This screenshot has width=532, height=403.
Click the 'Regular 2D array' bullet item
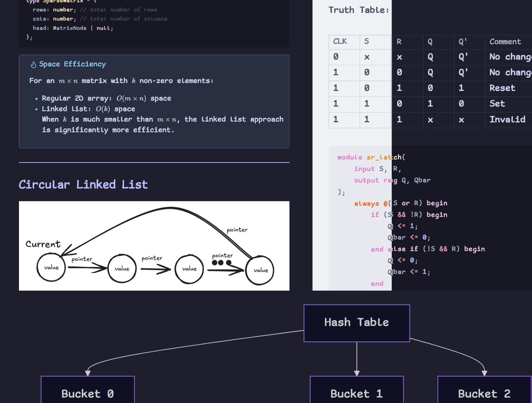pos(107,99)
